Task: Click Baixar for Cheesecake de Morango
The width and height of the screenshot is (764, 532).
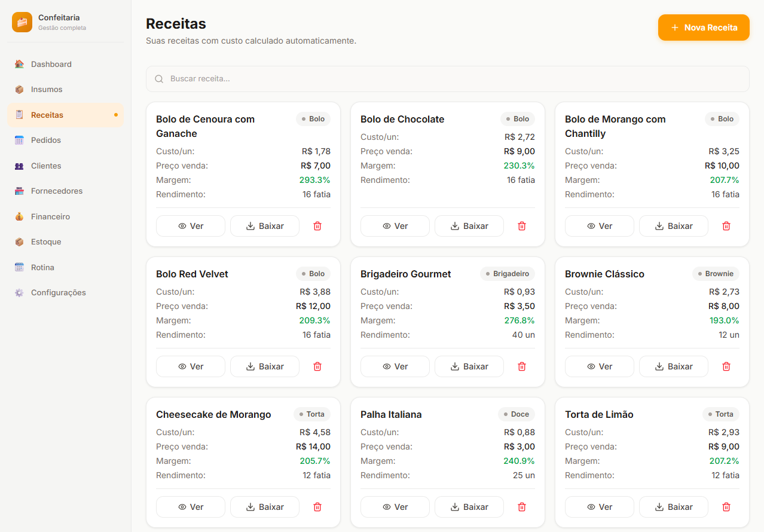Action: click(x=265, y=507)
